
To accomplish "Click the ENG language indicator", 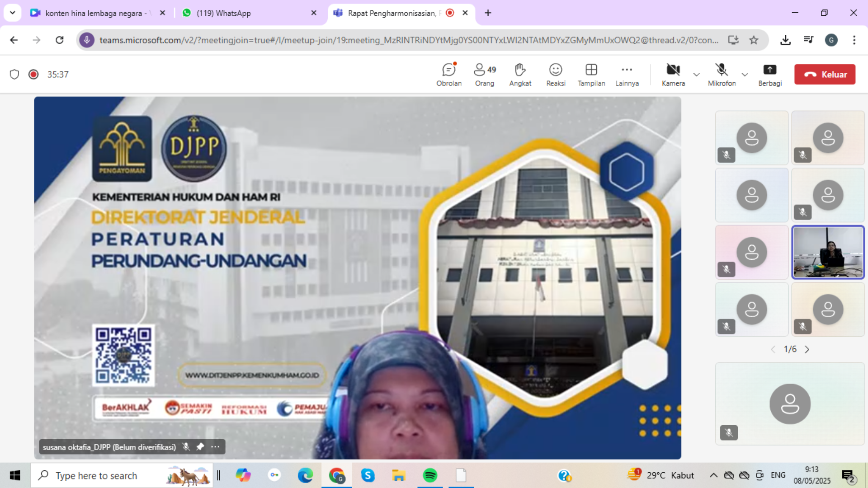I will point(778,475).
